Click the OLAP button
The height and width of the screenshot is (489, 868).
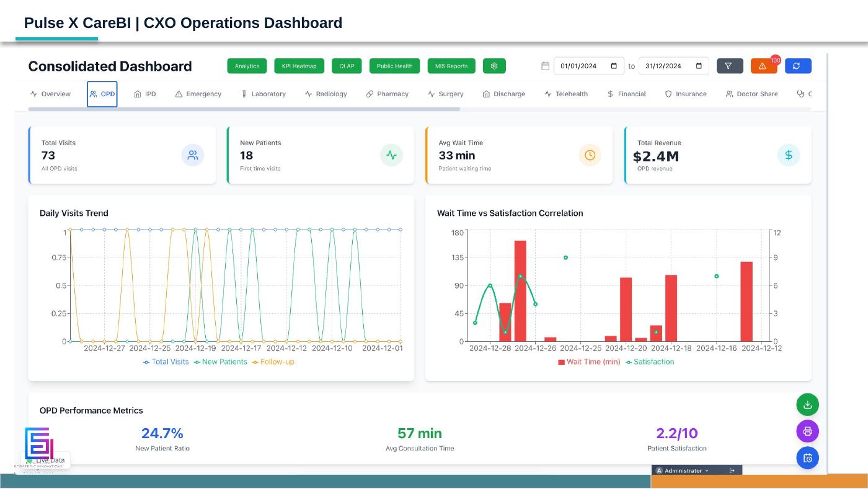(x=347, y=66)
